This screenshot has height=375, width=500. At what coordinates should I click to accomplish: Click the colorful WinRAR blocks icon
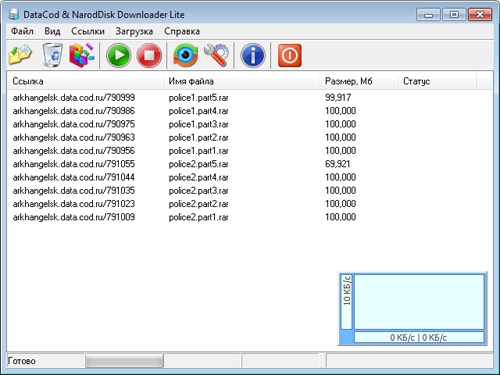pyautogui.click(x=82, y=55)
